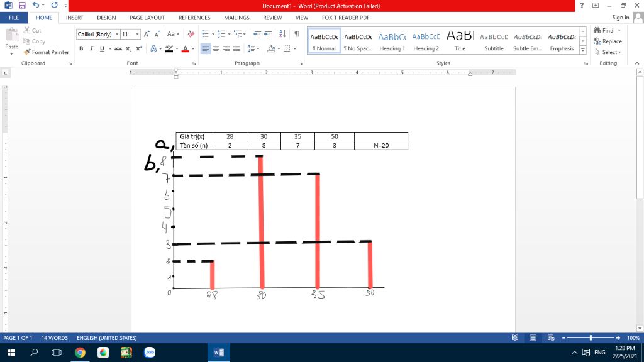Open Chrome from the taskbar
The height and width of the screenshot is (362, 644).
[x=80, y=352]
